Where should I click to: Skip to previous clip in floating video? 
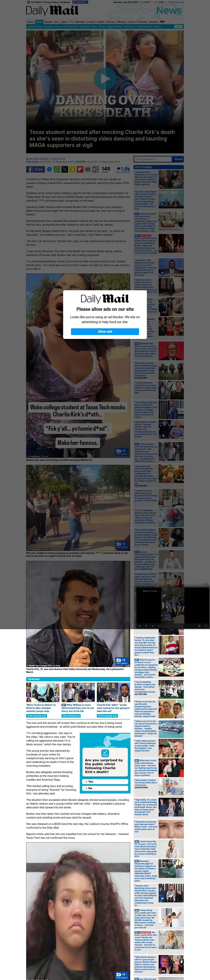140,626
